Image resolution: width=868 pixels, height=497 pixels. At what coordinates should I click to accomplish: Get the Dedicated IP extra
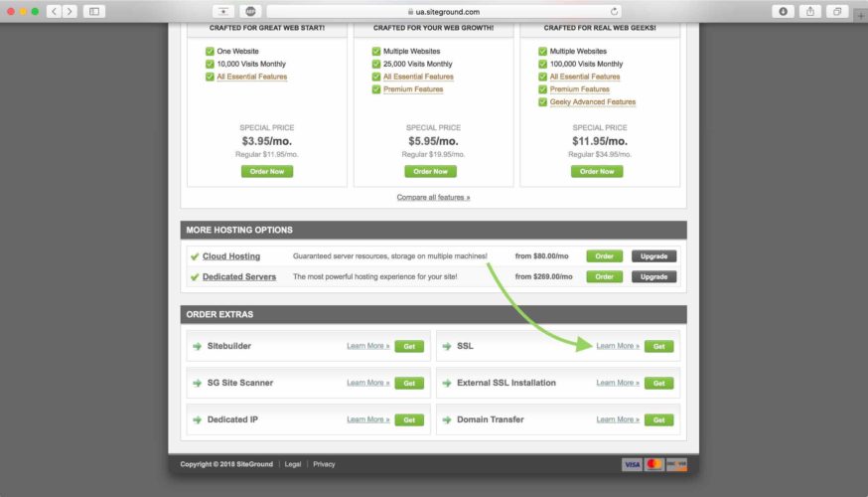coord(409,420)
